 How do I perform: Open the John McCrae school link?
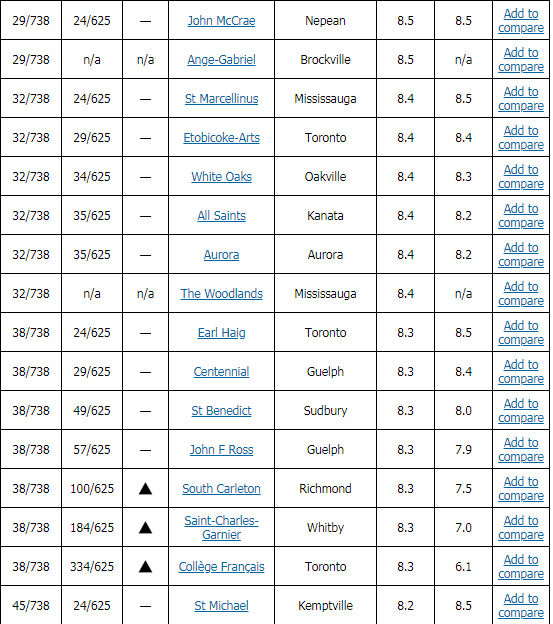pos(221,21)
